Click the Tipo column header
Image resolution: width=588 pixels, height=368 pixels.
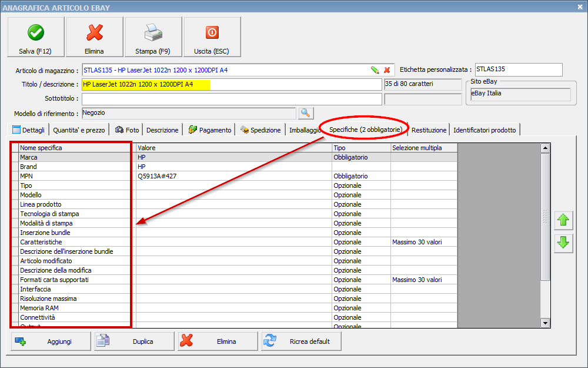click(x=362, y=148)
